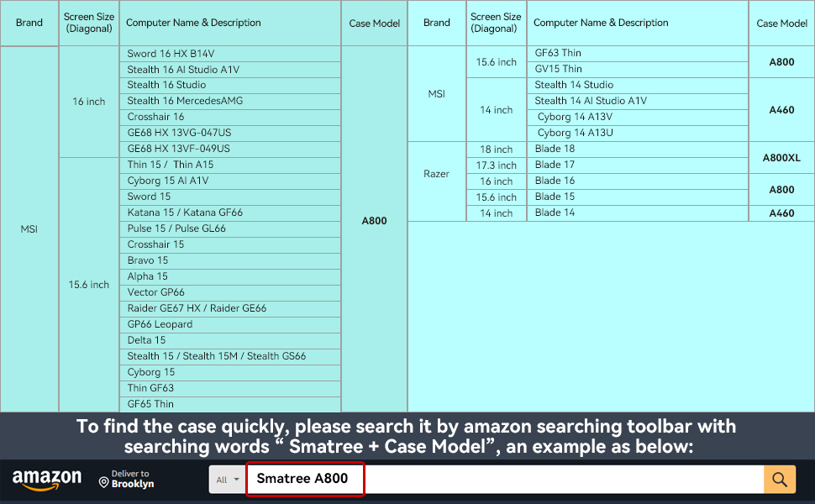Click the Stealth 16 MercedesAMG entry

229,102
